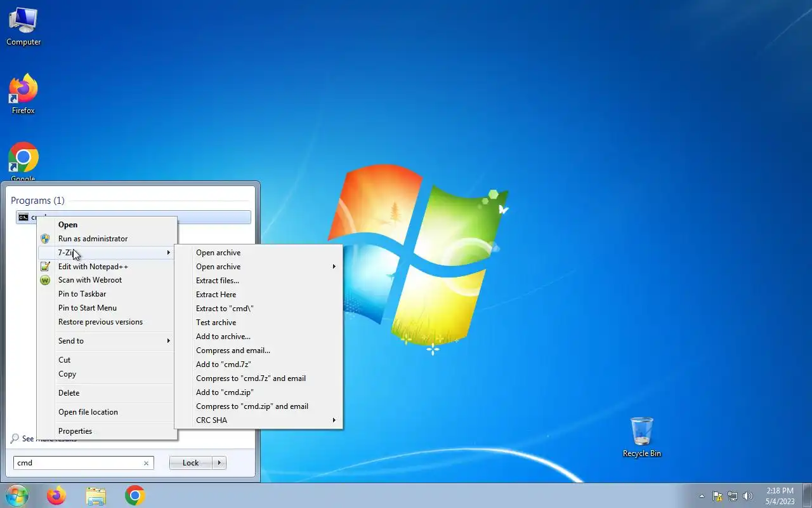Viewport: 812px width, 508px height.
Task: Open the Action Center flag icon
Action: tap(717, 496)
